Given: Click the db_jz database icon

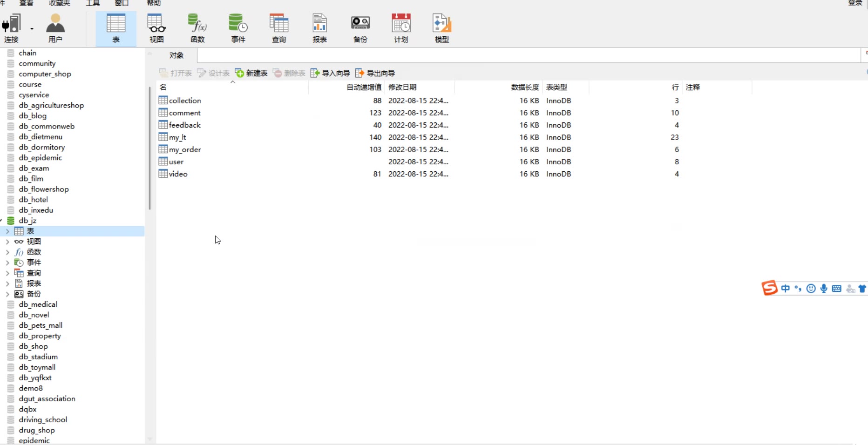Looking at the screenshot, I should tap(11, 221).
